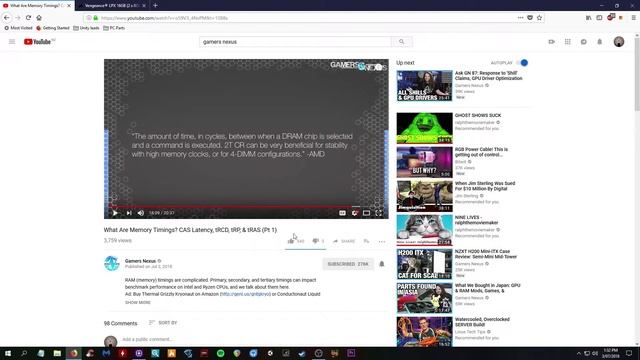Open the more actions menu below the video

click(x=382, y=241)
